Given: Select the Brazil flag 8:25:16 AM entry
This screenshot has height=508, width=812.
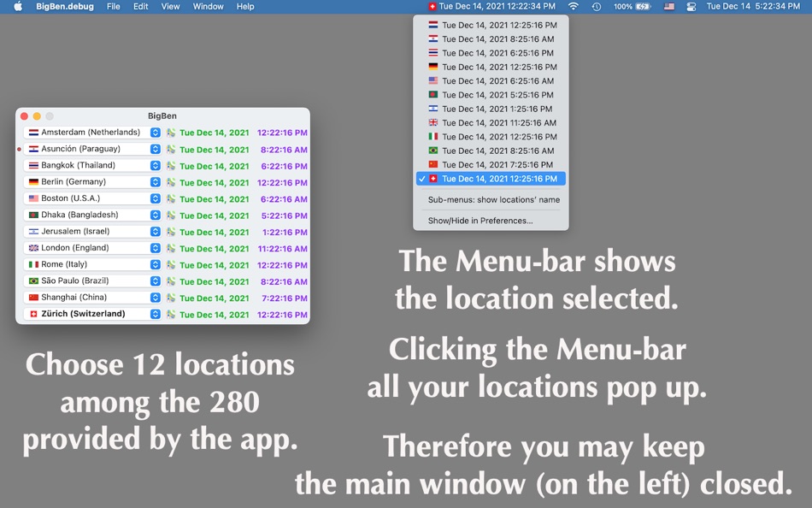Looking at the screenshot, I should click(x=491, y=151).
